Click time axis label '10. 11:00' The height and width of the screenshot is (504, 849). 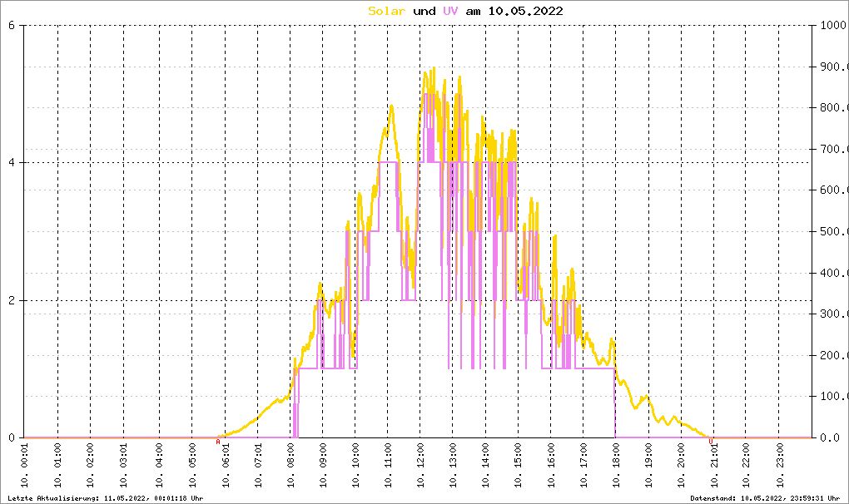(388, 465)
